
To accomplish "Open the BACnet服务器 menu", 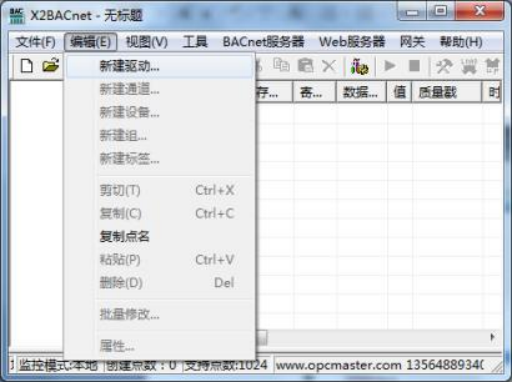I will coord(263,42).
